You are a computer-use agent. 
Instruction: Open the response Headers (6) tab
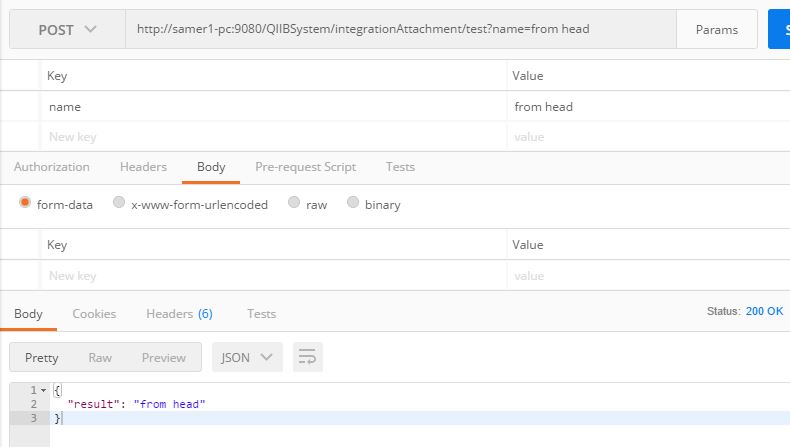(179, 313)
